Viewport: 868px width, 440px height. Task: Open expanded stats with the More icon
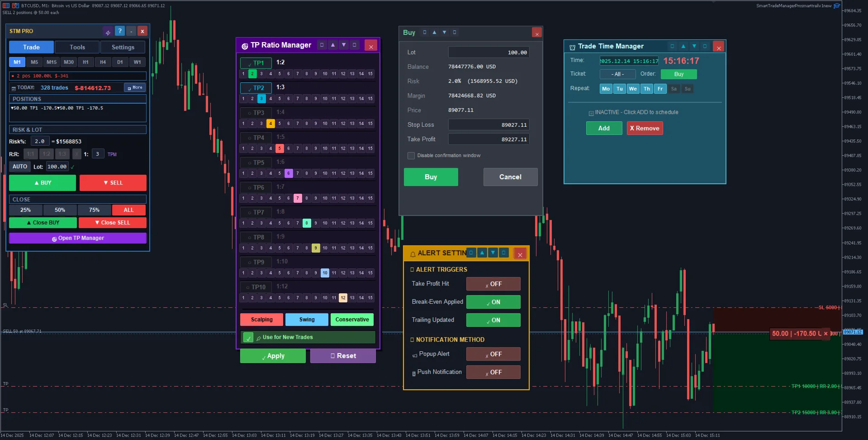click(x=134, y=87)
